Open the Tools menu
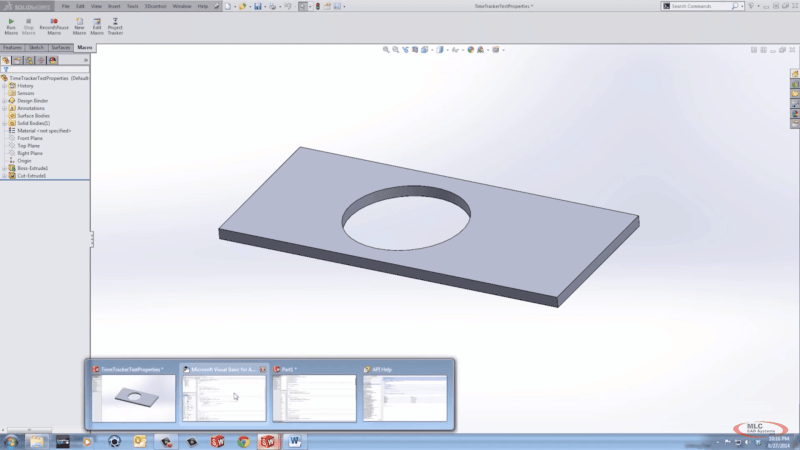Image resolution: width=800 pixels, height=450 pixels. click(132, 6)
